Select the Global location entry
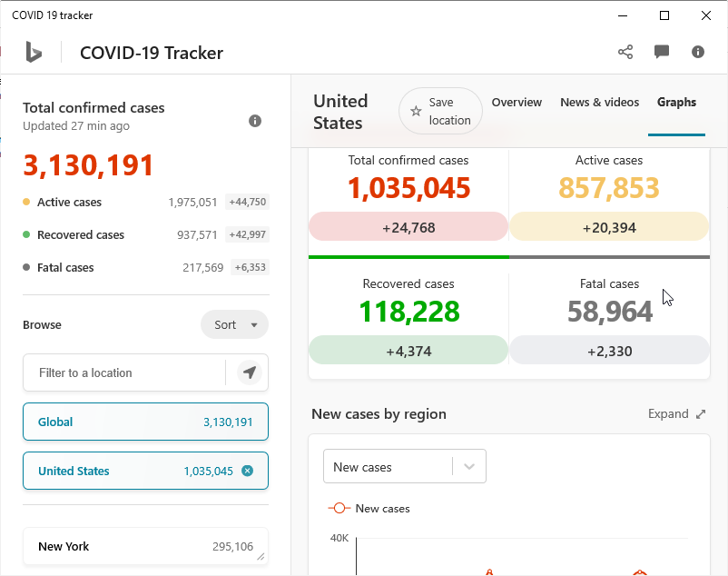 click(x=145, y=422)
